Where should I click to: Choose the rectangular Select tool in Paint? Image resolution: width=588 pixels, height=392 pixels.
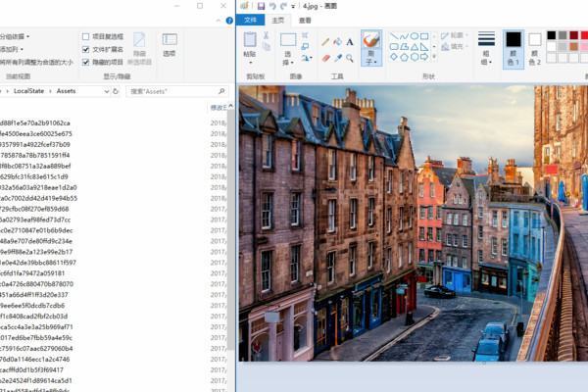(288, 40)
